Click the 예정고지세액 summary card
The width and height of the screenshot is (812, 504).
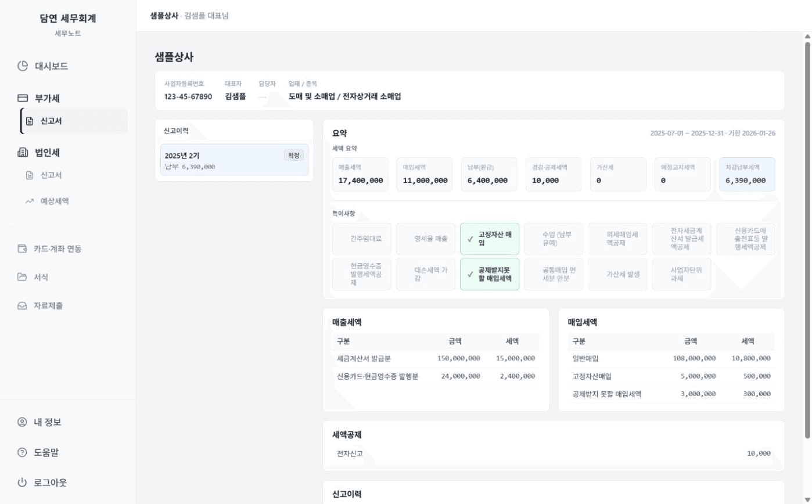coord(682,174)
